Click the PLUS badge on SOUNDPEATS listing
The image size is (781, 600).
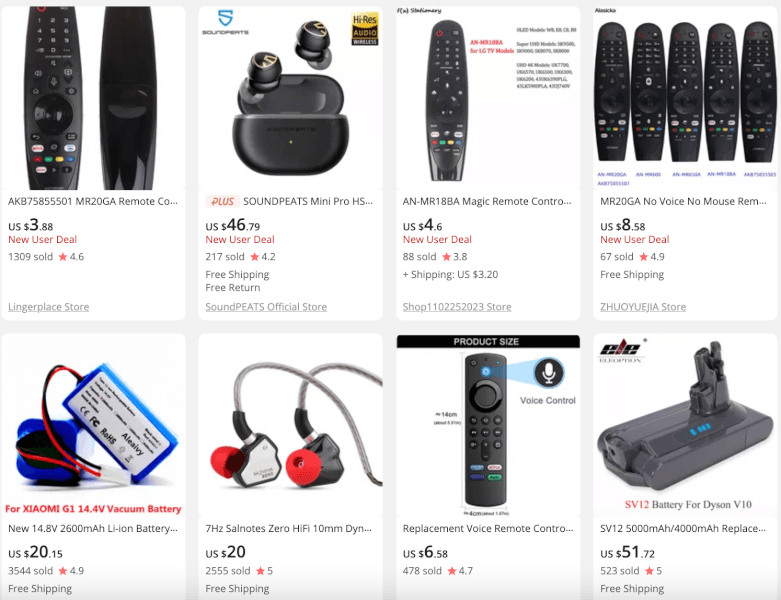point(222,201)
